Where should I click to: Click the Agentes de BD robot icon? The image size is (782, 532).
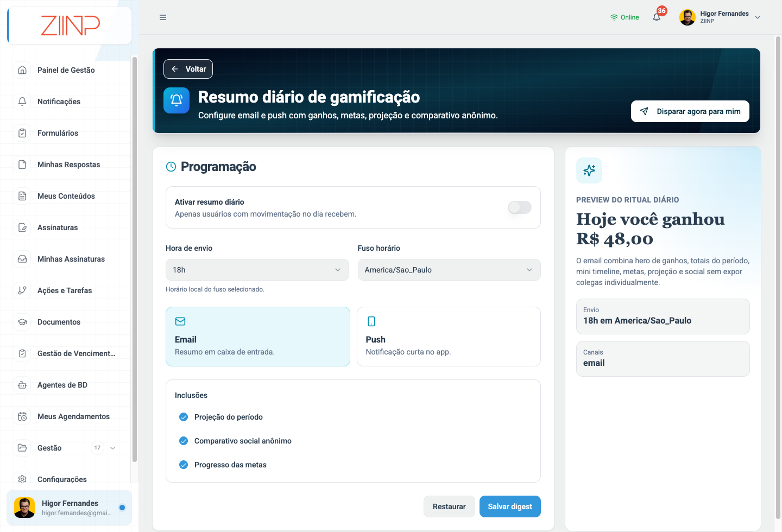(x=22, y=385)
